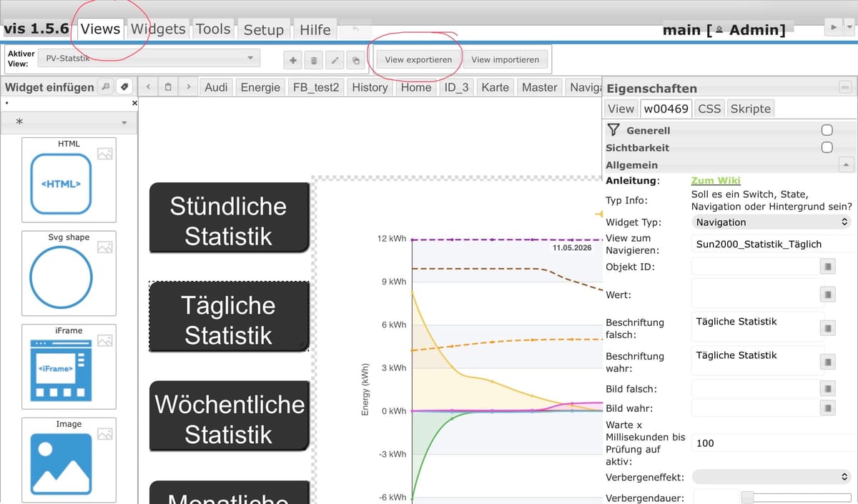
Task: Switch to the Master view tab
Action: [x=540, y=87]
